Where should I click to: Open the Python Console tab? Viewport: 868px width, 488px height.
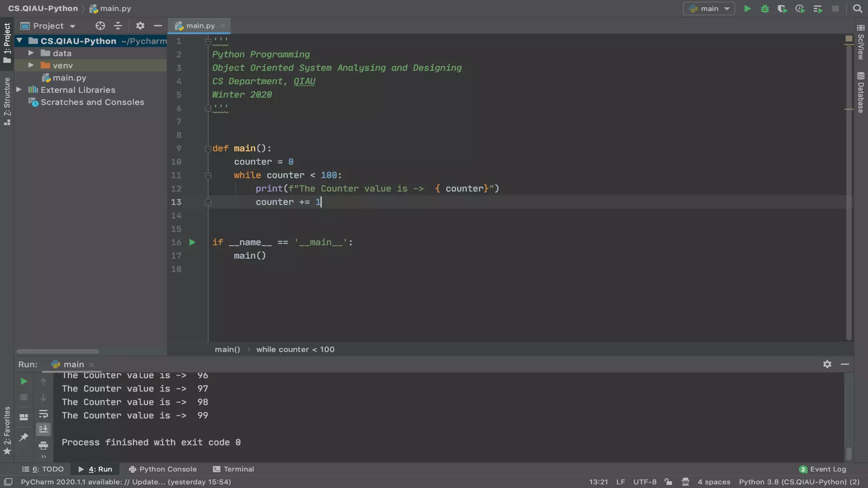pyautogui.click(x=163, y=469)
